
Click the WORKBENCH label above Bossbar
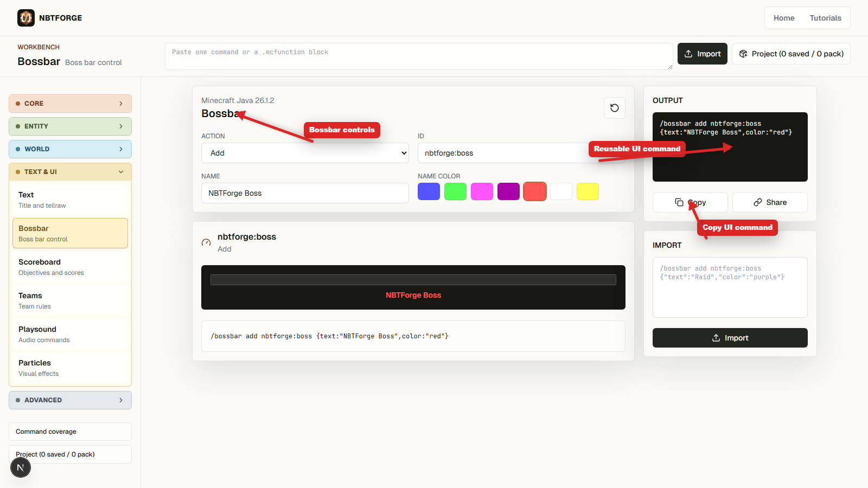pos(39,47)
